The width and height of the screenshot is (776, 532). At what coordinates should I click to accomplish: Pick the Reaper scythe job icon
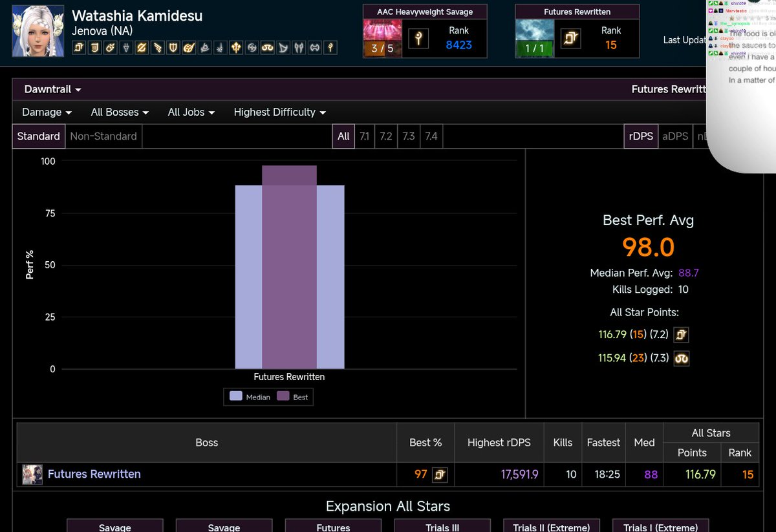pos(205,47)
